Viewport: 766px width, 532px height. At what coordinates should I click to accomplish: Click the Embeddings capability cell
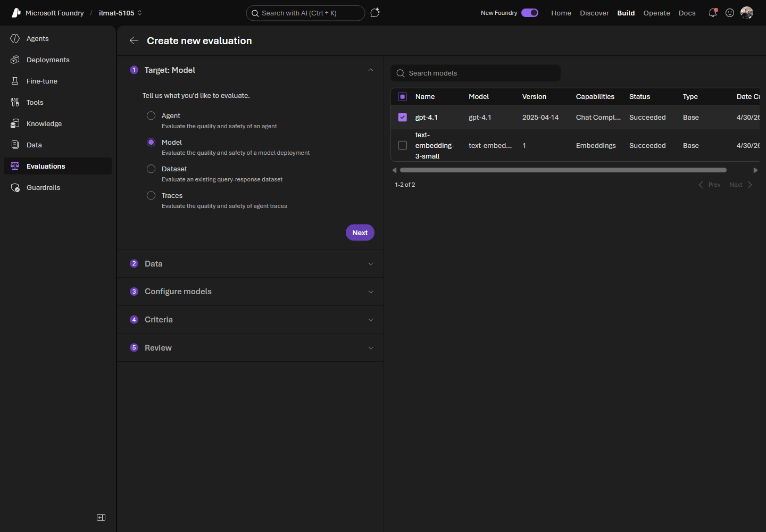(x=596, y=146)
